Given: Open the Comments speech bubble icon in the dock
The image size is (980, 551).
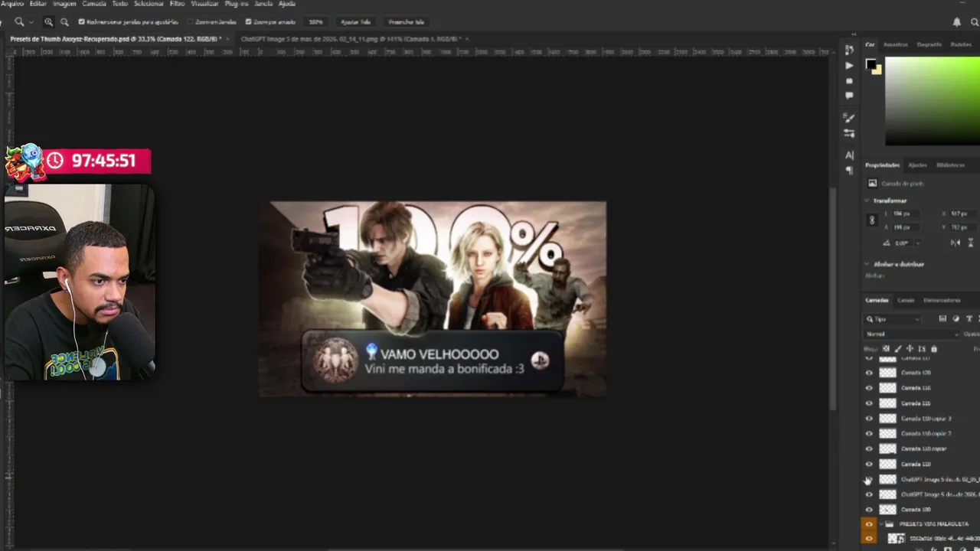Looking at the screenshot, I should [x=849, y=96].
